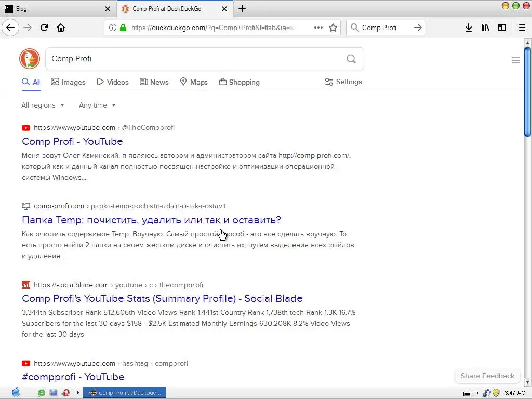Open page actions three-dot menu
Viewport: 532px width, 399px height.
click(318, 28)
